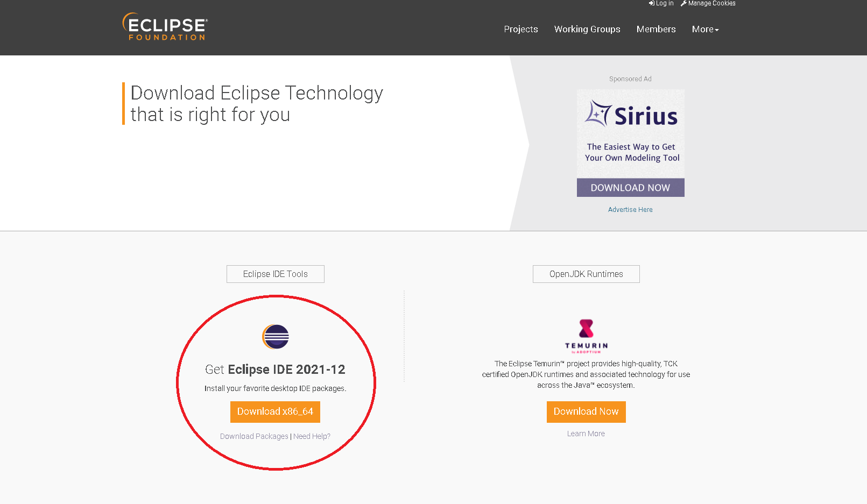867x504 pixels.
Task: Open the Temurin Learn More link
Action: pos(586,434)
